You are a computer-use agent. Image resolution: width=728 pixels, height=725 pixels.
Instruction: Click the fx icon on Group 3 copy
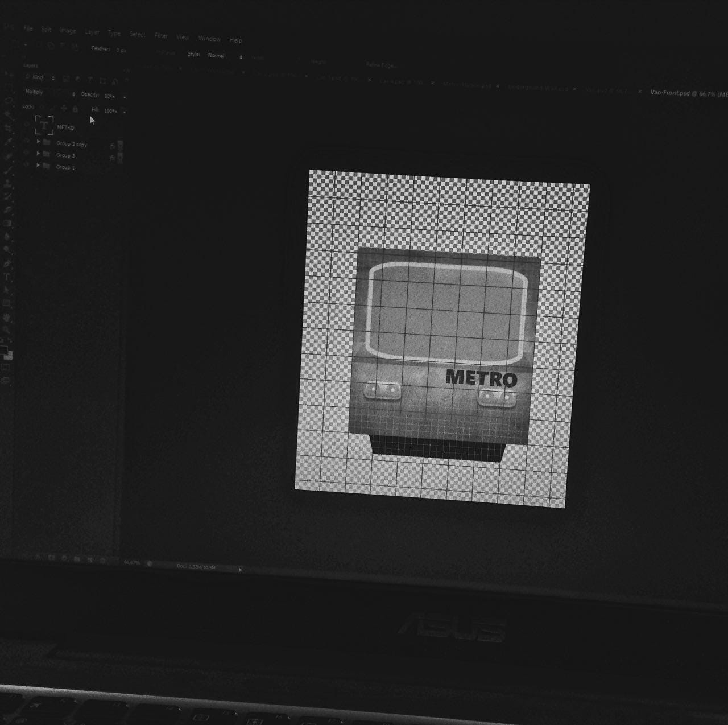(x=113, y=146)
